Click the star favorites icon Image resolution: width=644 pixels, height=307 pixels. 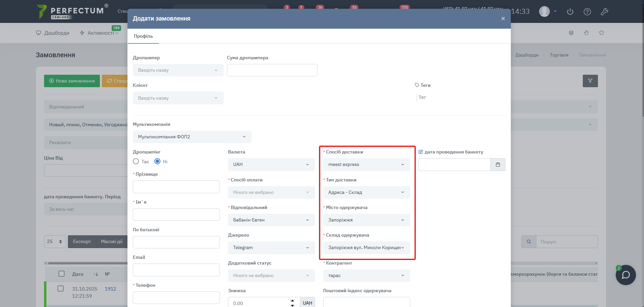(601, 33)
